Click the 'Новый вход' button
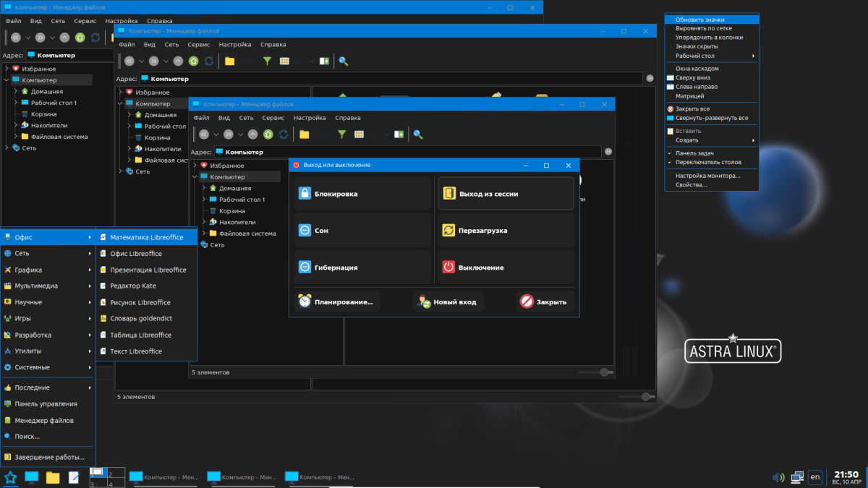This screenshot has height=488, width=868. pos(448,301)
